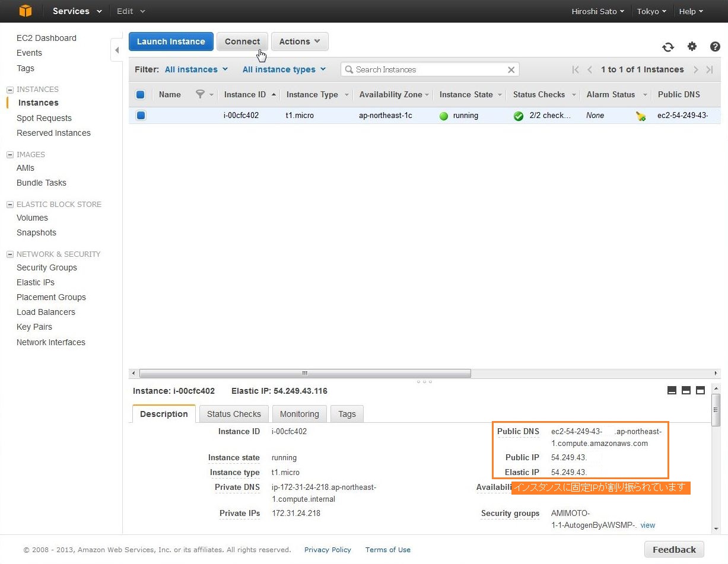Collapse the INSTANCES sidebar section
The width and height of the screenshot is (728, 564).
[x=10, y=90]
